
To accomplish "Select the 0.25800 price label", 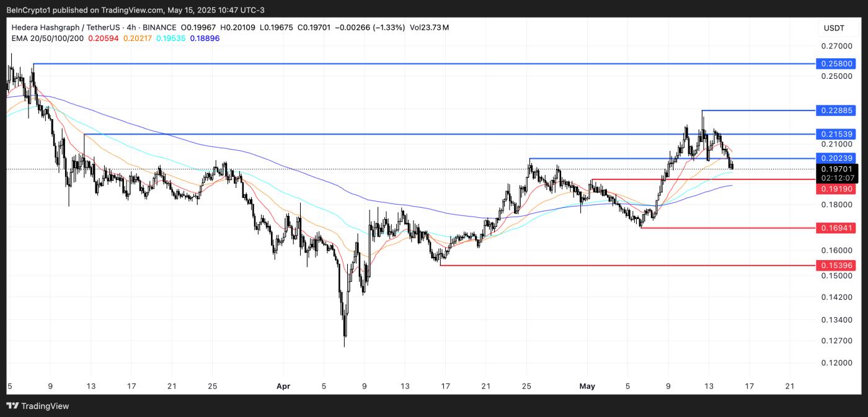I will coord(837,63).
